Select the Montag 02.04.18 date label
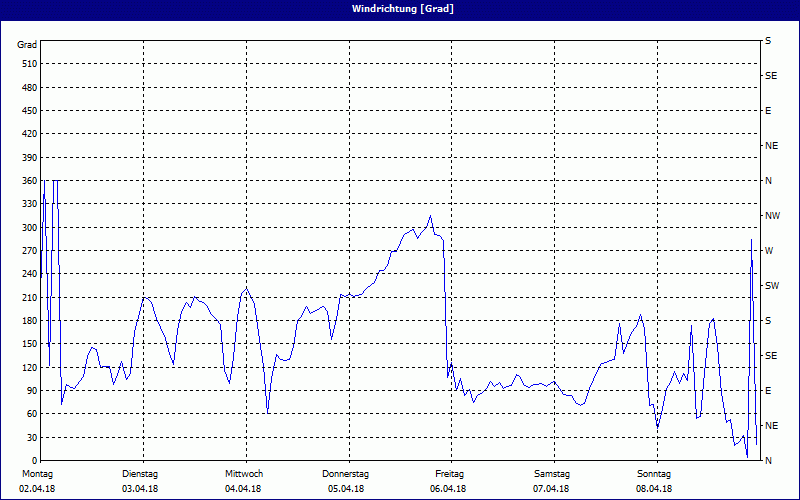 tap(36, 481)
